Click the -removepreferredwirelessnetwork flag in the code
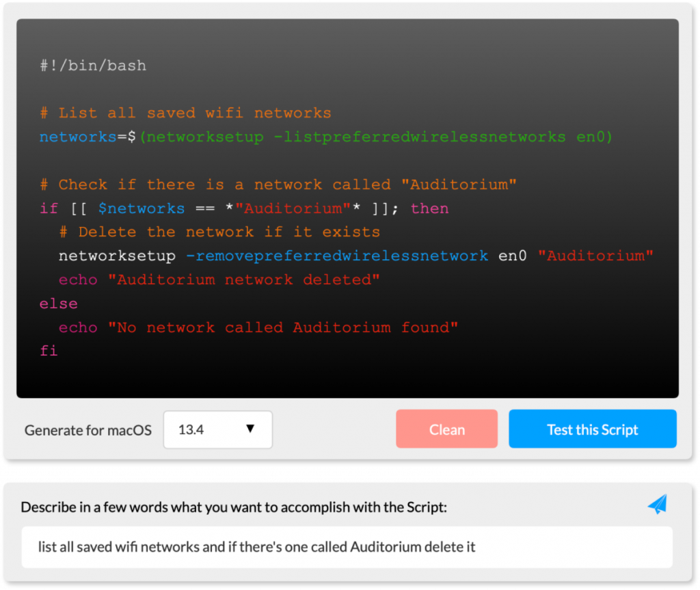Image resolution: width=700 pixels, height=590 pixels. pos(336,256)
